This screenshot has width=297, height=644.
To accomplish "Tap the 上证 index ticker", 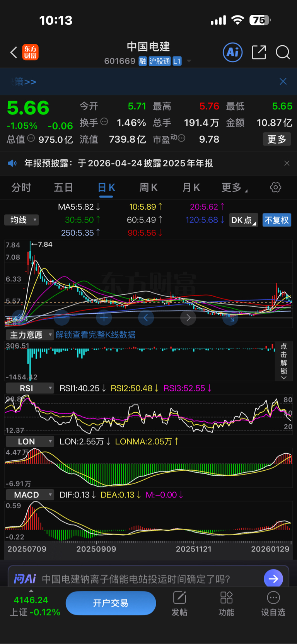I will click(35, 606).
